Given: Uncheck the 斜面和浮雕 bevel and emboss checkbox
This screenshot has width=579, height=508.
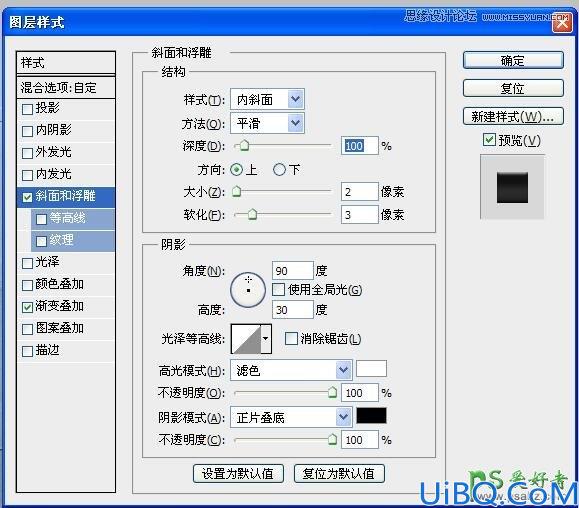Looking at the screenshot, I should coord(27,197).
